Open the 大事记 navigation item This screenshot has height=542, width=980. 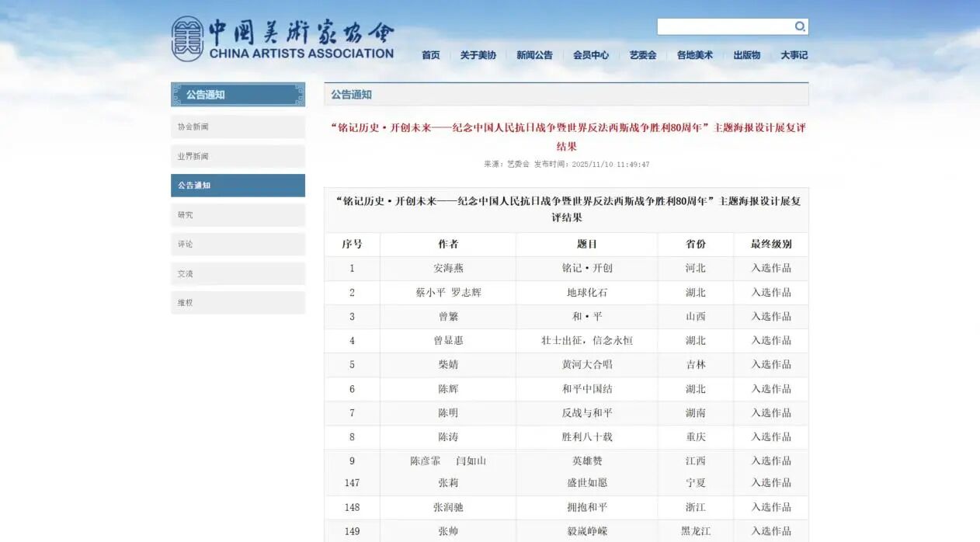(x=794, y=55)
